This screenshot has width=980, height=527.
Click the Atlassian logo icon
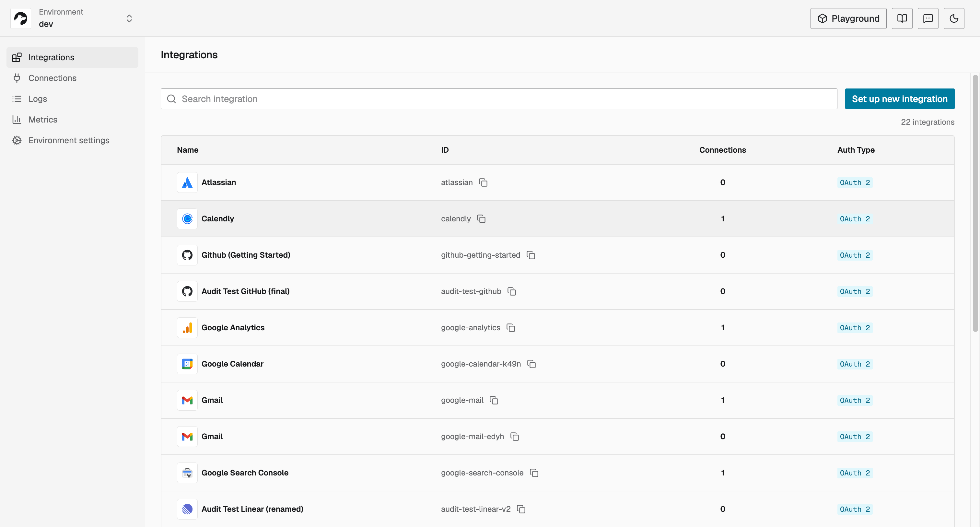click(x=187, y=183)
